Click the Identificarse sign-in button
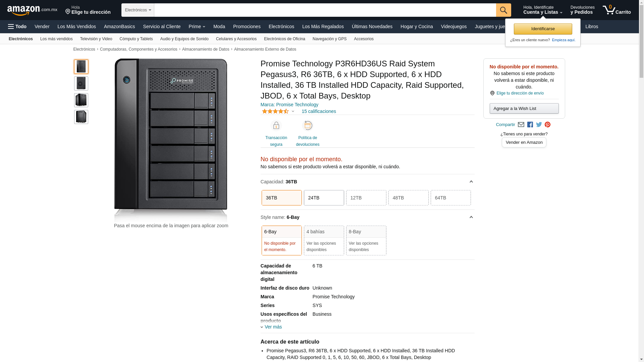The height and width of the screenshot is (362, 644). click(543, 29)
